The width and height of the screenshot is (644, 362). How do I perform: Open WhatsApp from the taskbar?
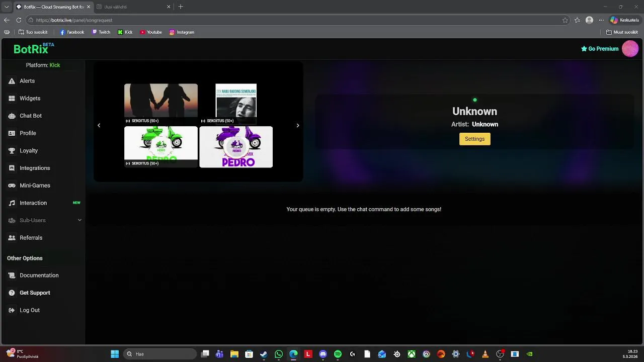coord(279,354)
